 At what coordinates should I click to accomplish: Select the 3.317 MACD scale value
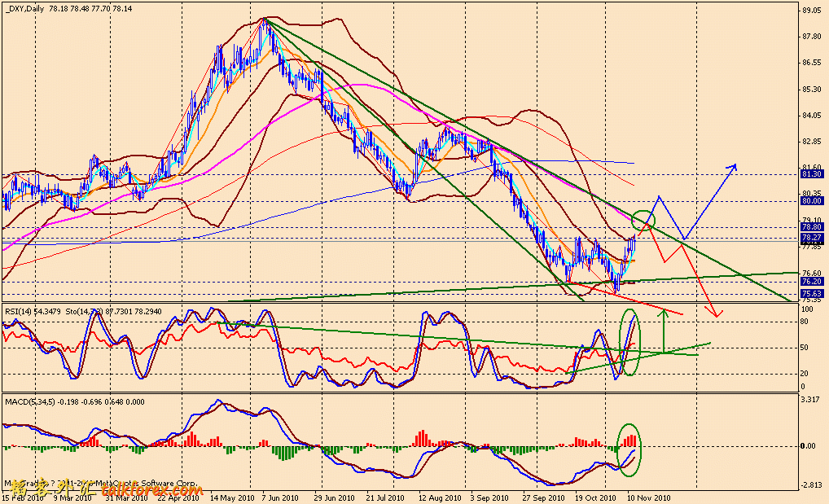tap(810, 399)
